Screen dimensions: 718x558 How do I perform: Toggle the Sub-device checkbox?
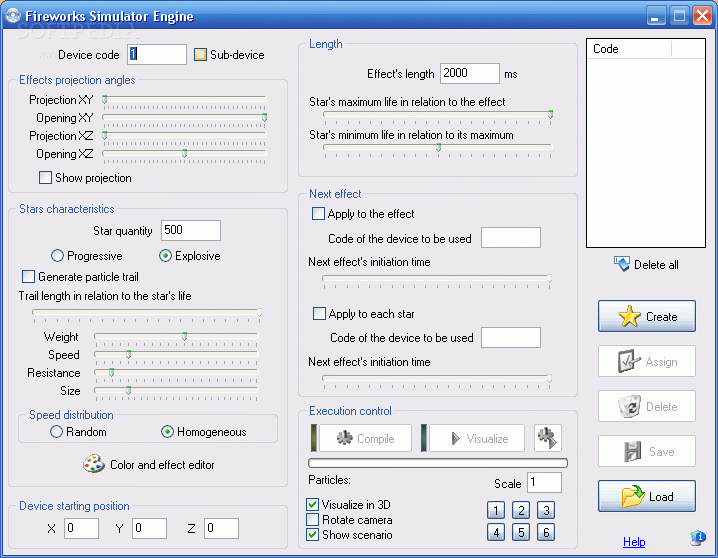click(x=200, y=54)
